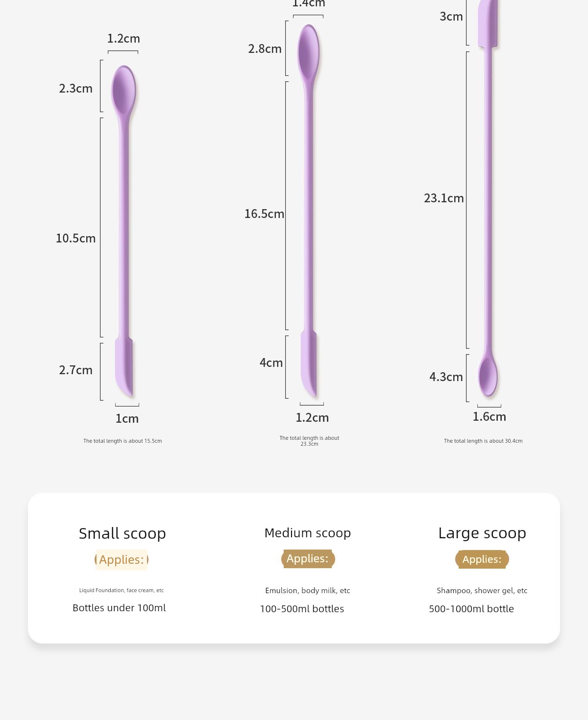588x720 pixels.
Task: Click the small scoop's flat spatula end
Action: click(x=124, y=366)
